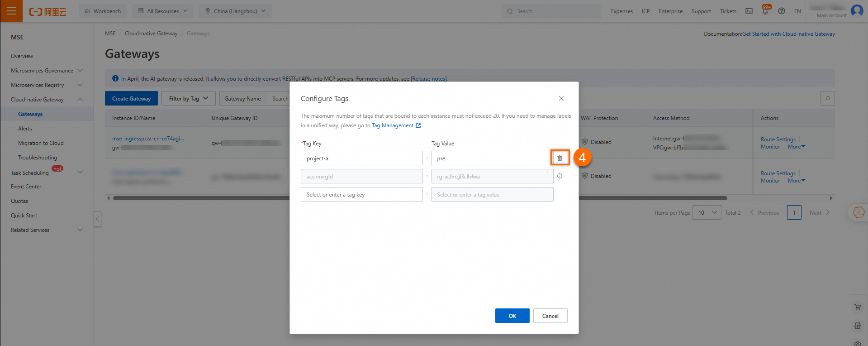Viewport: 868px width, 346px height.
Task: Click the empty tag key input field
Action: pos(361,195)
